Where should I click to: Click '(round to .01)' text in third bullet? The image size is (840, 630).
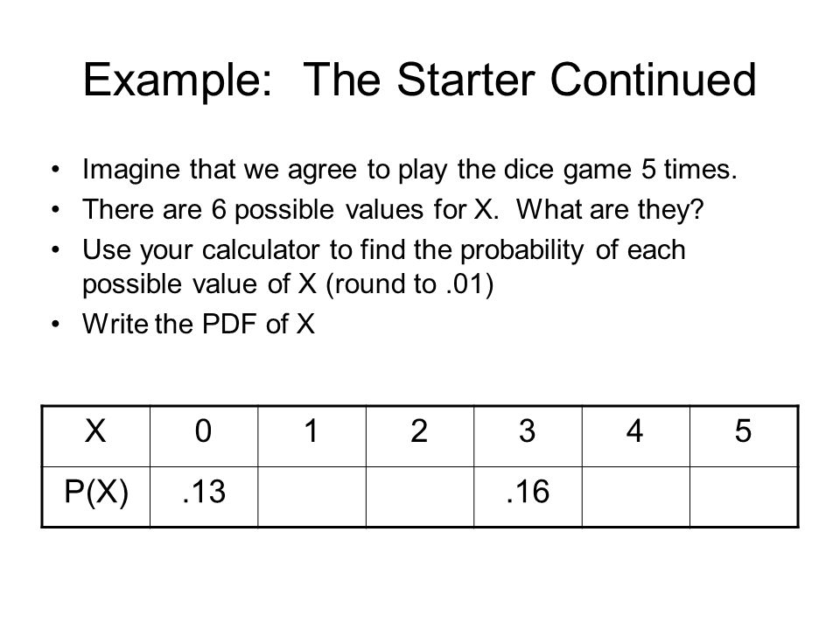click(409, 283)
